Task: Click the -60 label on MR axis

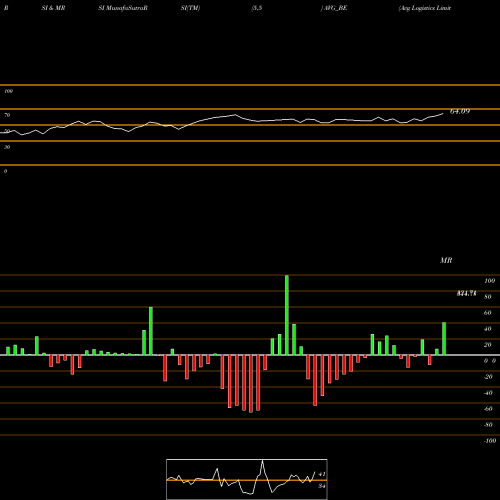Action: (488, 409)
